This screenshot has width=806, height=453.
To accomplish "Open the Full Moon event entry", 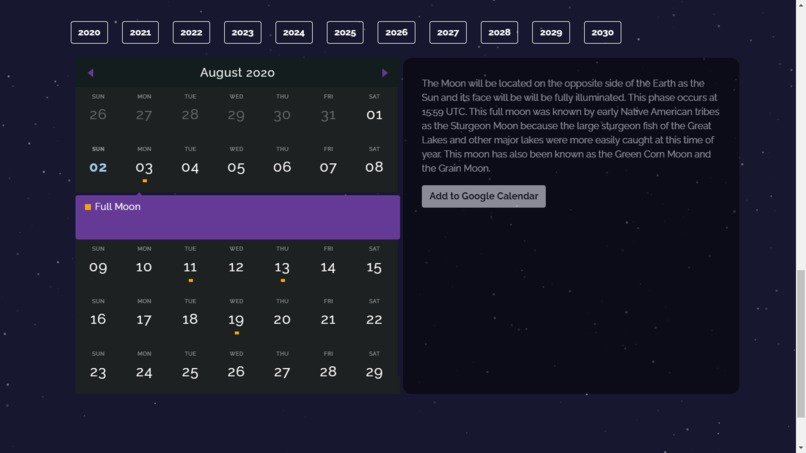I will 237,217.
